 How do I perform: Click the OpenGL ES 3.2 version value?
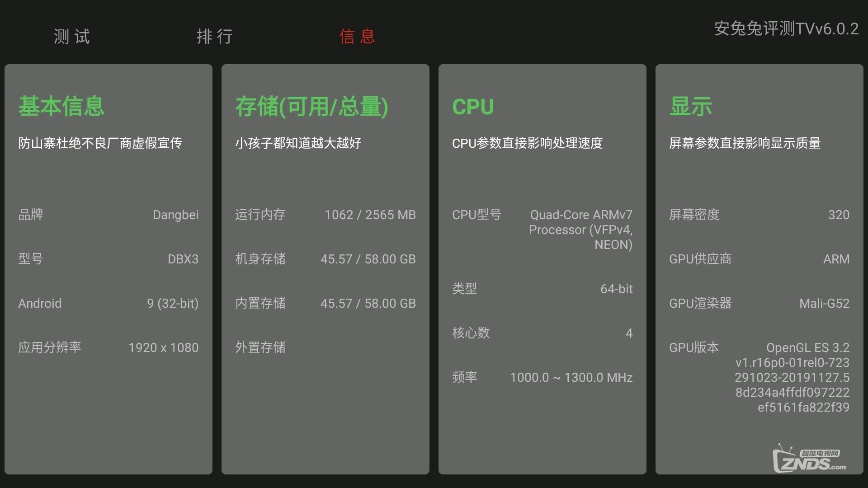click(792, 377)
